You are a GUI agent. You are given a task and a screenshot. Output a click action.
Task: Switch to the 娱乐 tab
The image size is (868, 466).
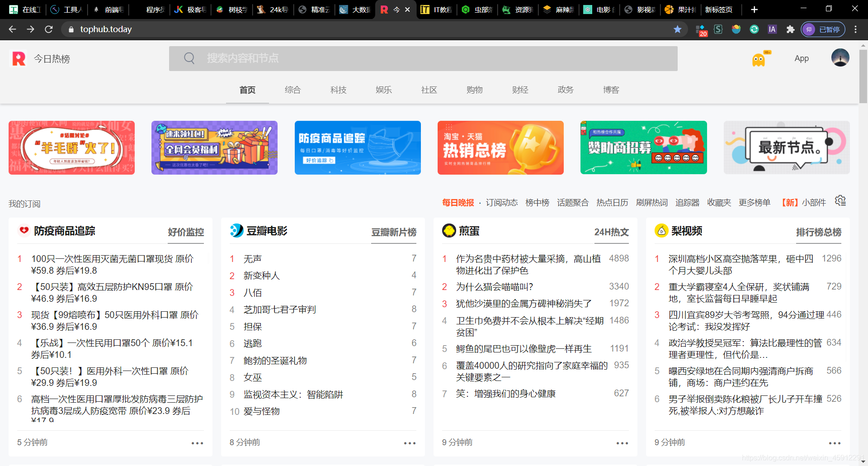[x=384, y=90]
